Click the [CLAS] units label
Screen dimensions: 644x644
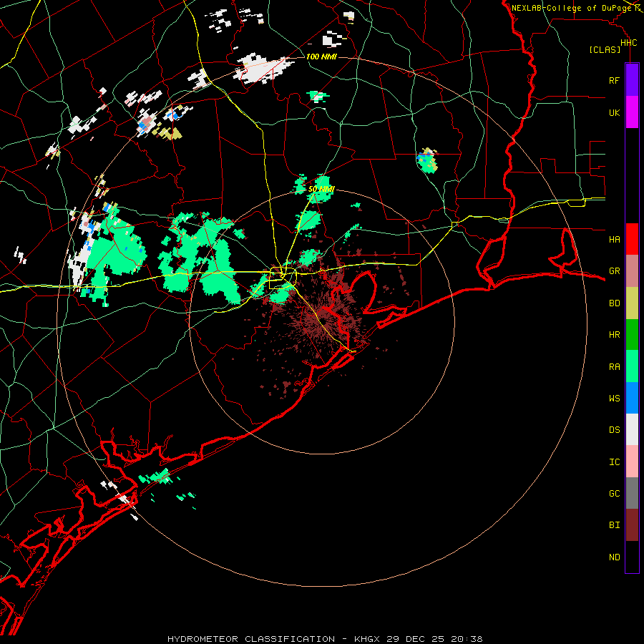tap(605, 49)
